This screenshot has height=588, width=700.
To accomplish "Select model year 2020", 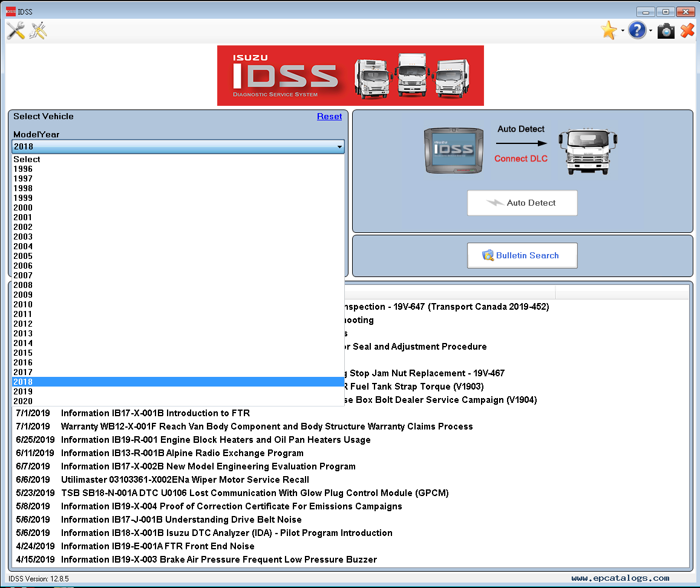I will pyautogui.click(x=178, y=401).
